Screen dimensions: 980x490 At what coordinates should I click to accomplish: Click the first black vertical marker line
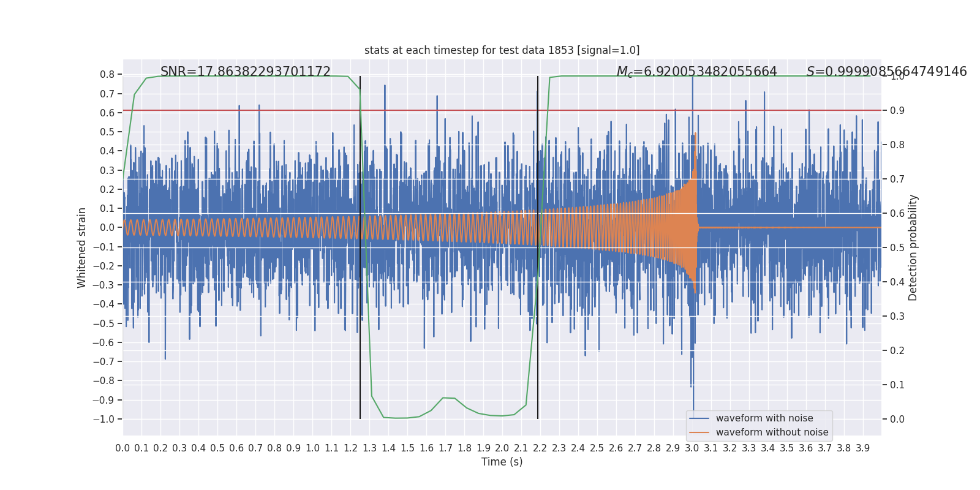point(360,247)
